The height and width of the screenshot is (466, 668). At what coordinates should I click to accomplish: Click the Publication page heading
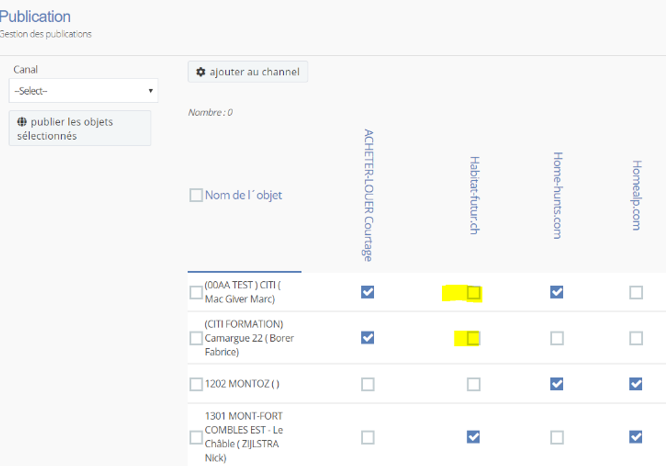pos(35,17)
